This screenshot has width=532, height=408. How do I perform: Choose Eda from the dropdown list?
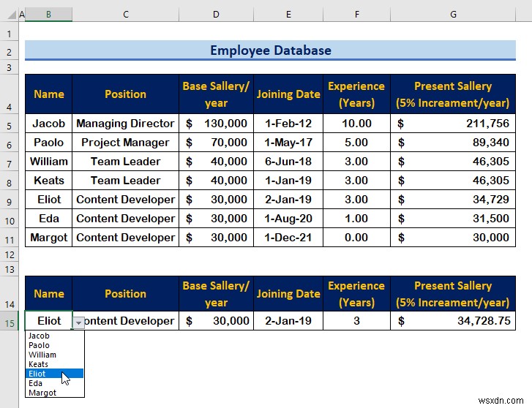(54, 383)
